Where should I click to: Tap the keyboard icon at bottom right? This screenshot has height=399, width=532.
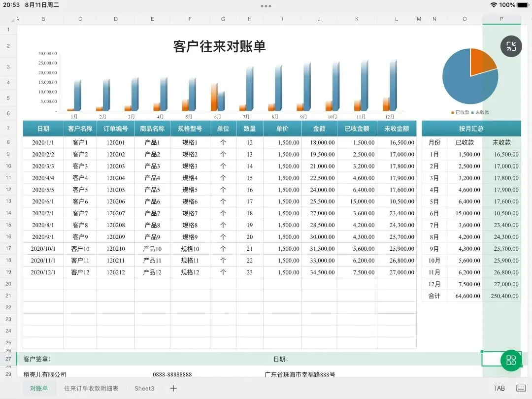521,388
